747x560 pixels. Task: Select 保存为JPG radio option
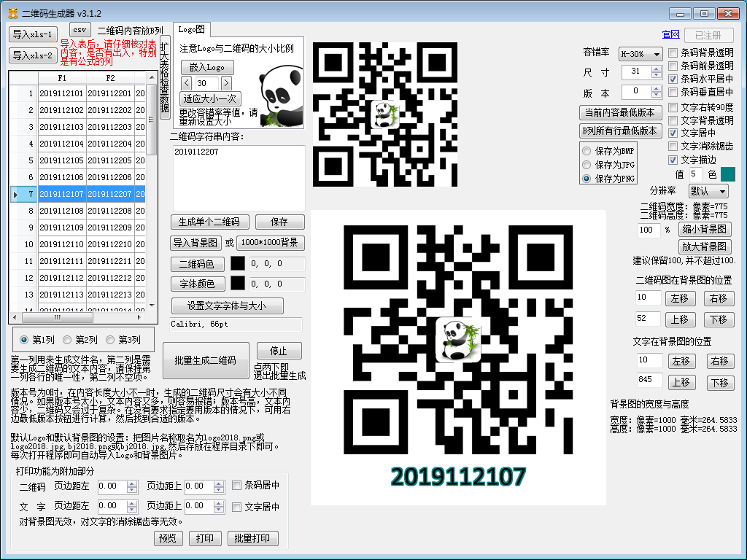(587, 165)
